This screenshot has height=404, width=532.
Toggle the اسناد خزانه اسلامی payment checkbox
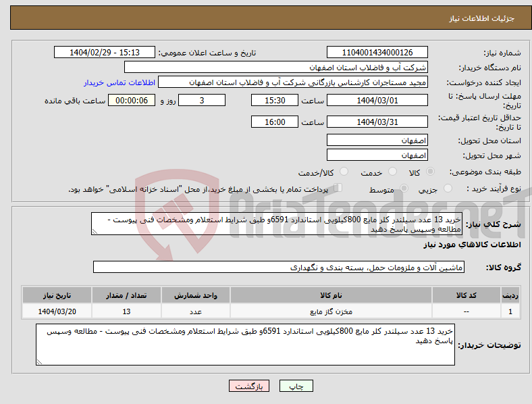tap(338, 188)
